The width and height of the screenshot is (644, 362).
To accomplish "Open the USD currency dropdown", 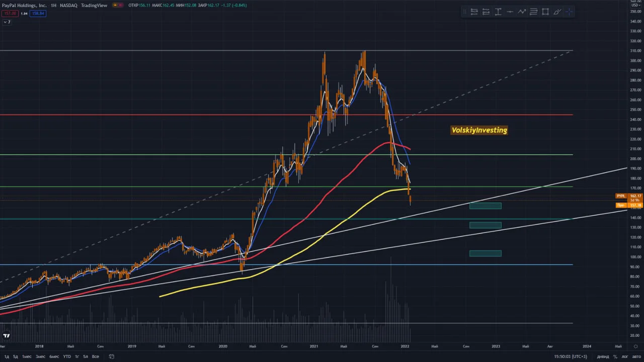I will click(x=635, y=6).
